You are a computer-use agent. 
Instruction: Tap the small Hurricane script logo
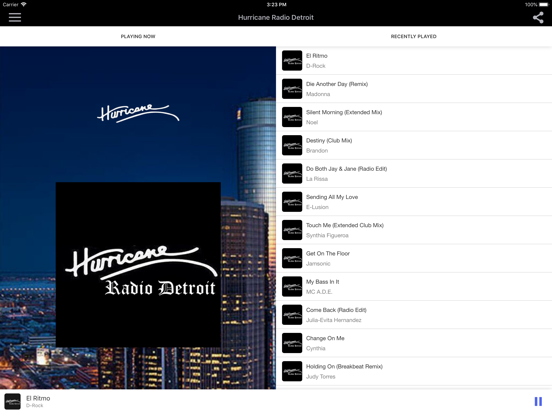tap(138, 113)
